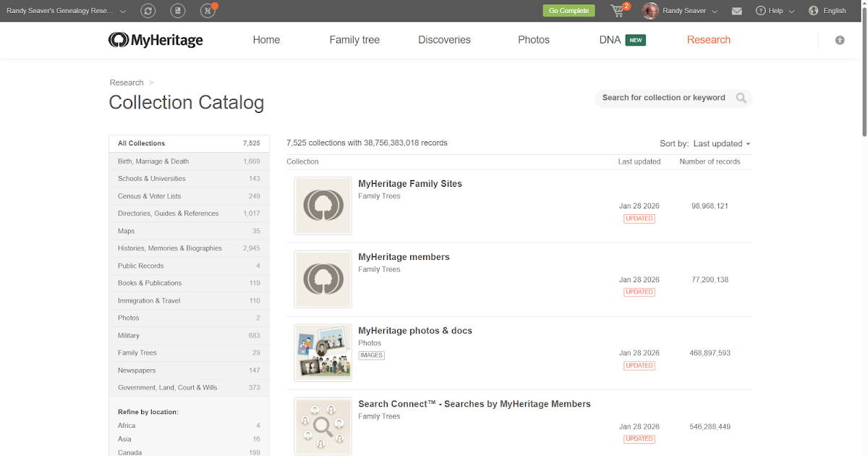The height and width of the screenshot is (456, 868).
Task: Filter by Birth, Marriage & Death
Action: pos(189,161)
